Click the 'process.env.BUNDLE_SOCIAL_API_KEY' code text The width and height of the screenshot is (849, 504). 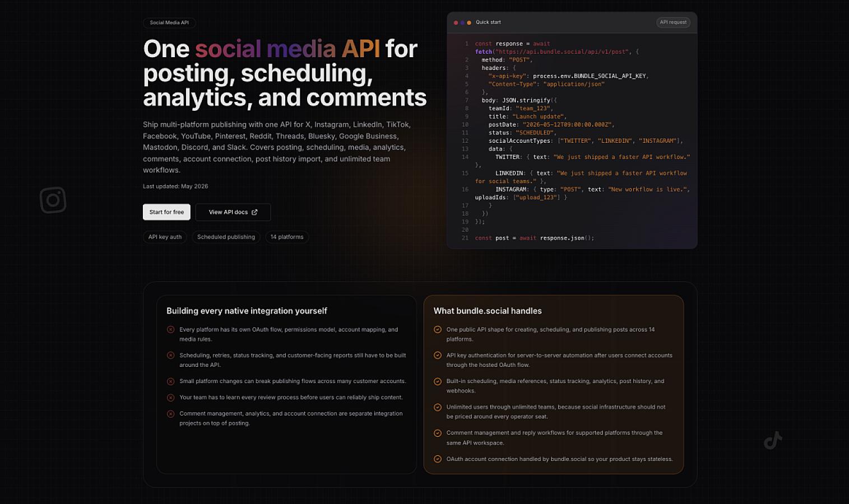point(591,76)
